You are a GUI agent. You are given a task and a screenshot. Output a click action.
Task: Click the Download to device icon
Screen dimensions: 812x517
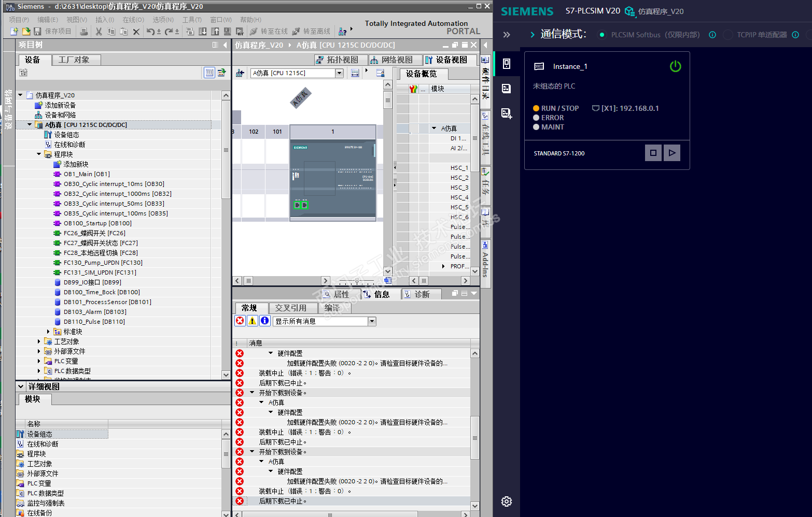click(x=203, y=32)
